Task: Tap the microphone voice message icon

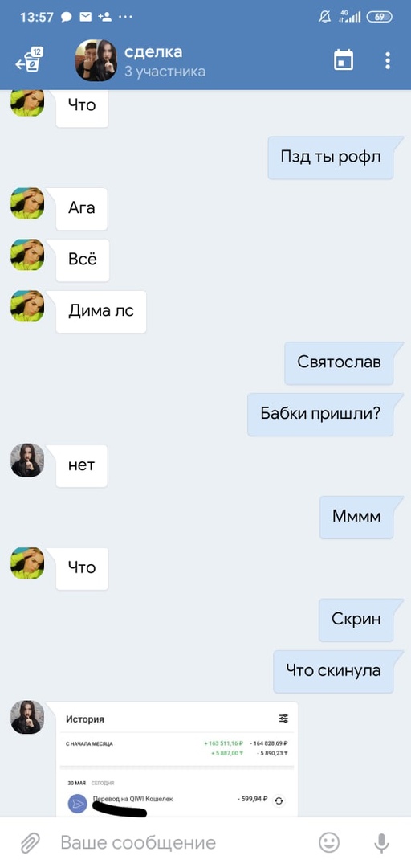Action: [x=380, y=842]
